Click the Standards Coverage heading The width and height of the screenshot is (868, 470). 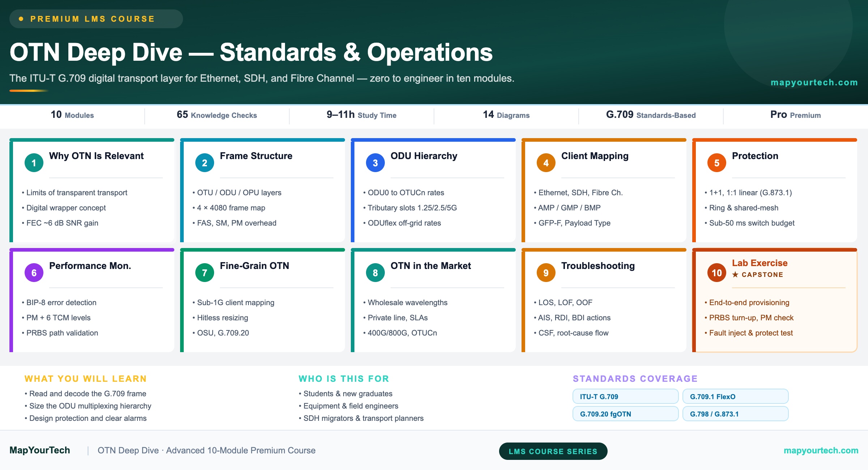pos(635,379)
